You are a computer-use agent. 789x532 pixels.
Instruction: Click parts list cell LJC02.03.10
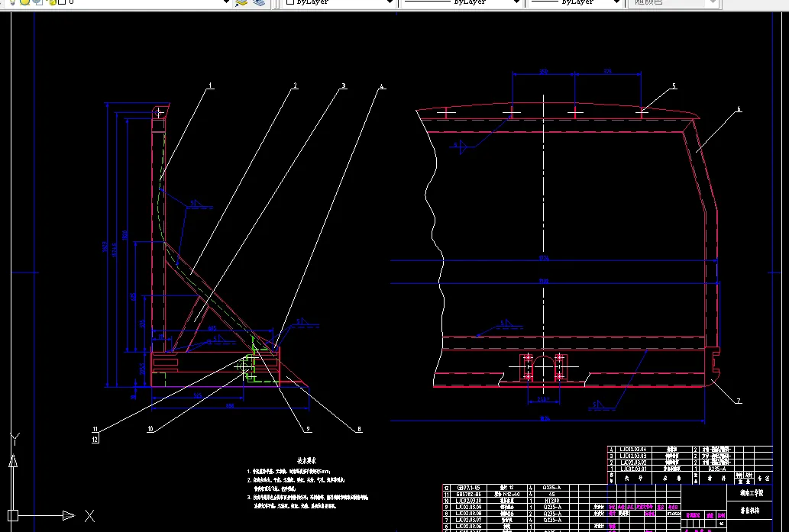[468, 501]
